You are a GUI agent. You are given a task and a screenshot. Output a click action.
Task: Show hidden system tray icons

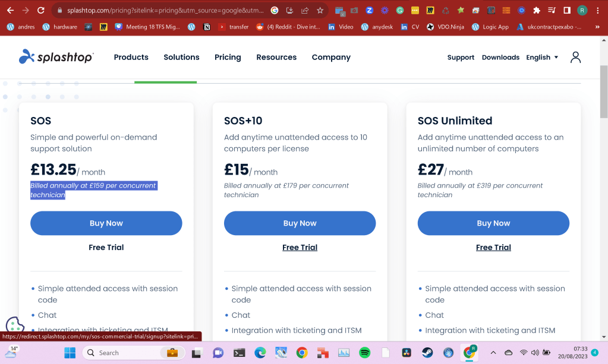(x=493, y=352)
